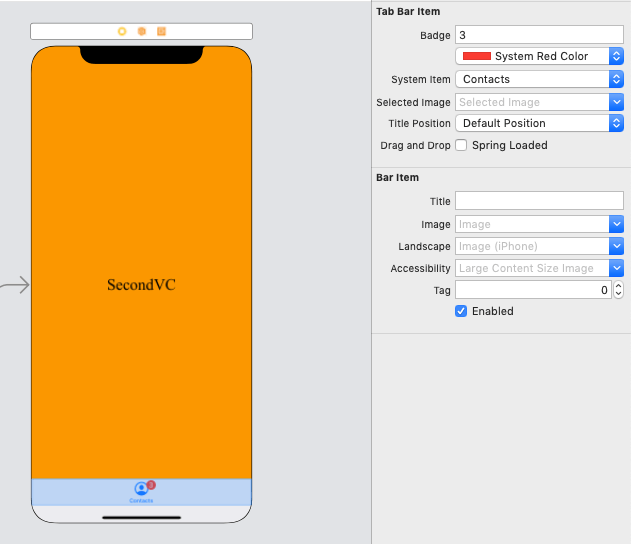Click the Tab Bar Item section header

point(408,11)
